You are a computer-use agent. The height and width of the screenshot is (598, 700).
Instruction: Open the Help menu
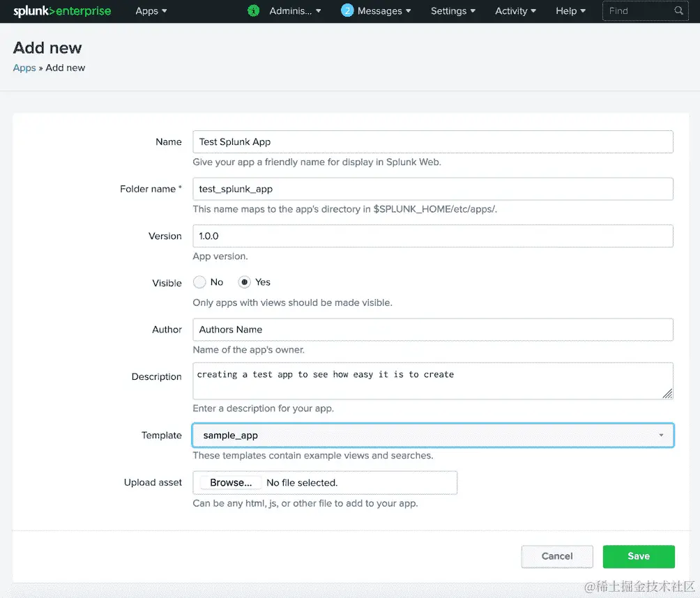pos(570,11)
